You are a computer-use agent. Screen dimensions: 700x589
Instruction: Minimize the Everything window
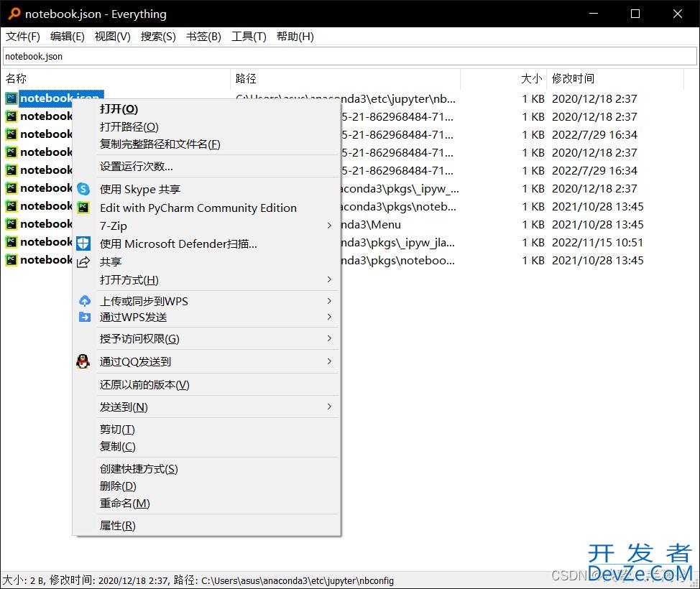(x=594, y=14)
